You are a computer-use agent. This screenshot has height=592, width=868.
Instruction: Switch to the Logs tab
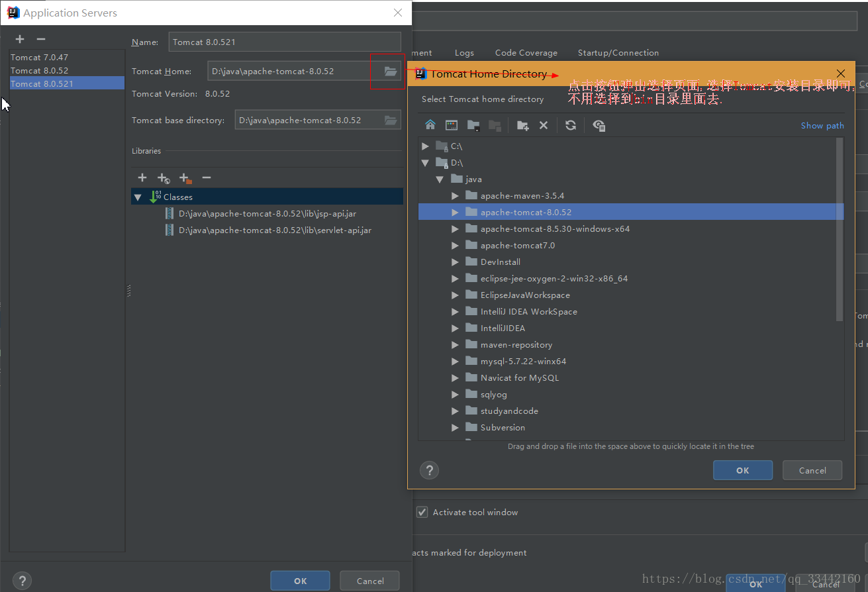click(464, 52)
